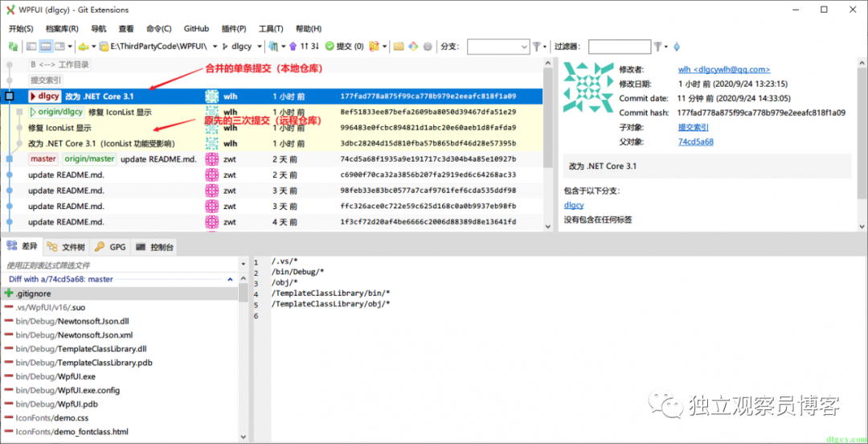Click the funnel icon after the 过滤器 field
The image size is (868, 444).
657,47
